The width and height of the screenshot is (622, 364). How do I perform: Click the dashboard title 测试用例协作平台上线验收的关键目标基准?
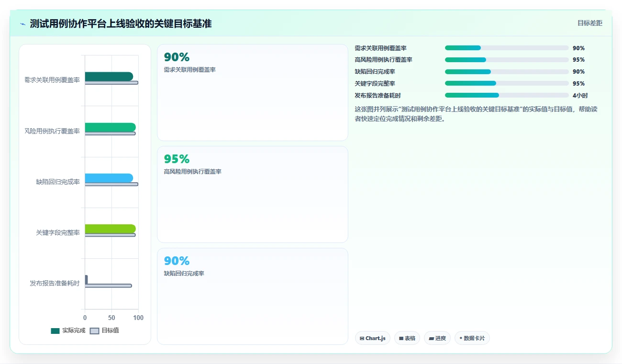coord(121,24)
